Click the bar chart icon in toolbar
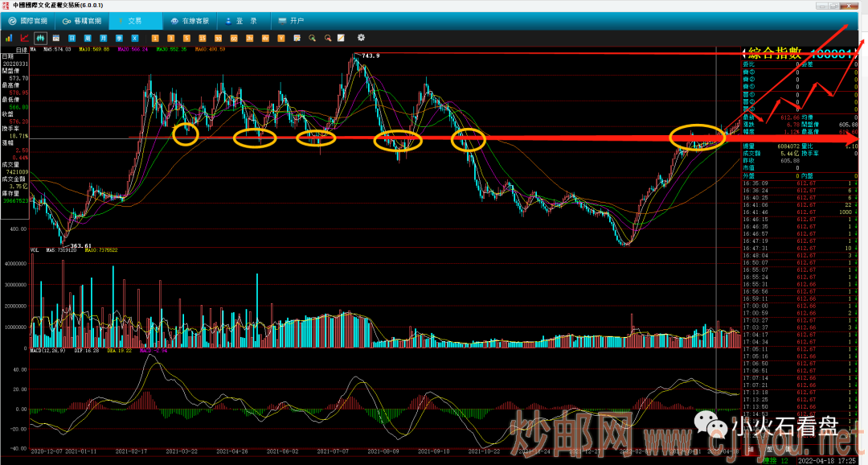This screenshot has width=868, height=465. [9, 38]
